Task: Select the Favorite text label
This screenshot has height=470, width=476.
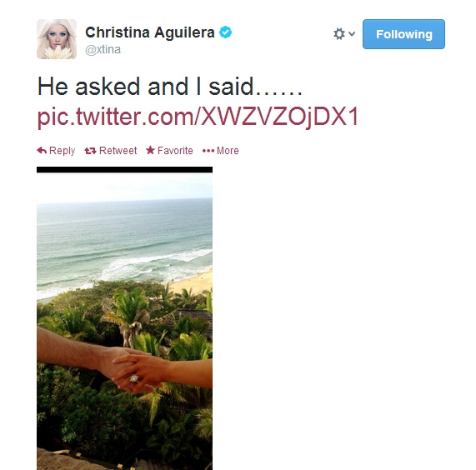Action: [x=175, y=151]
